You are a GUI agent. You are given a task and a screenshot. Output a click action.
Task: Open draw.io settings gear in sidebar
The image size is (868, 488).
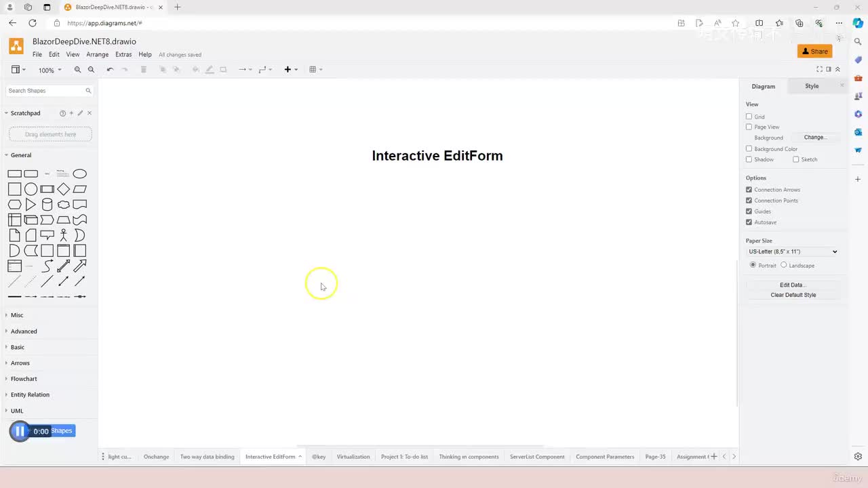[858, 456]
